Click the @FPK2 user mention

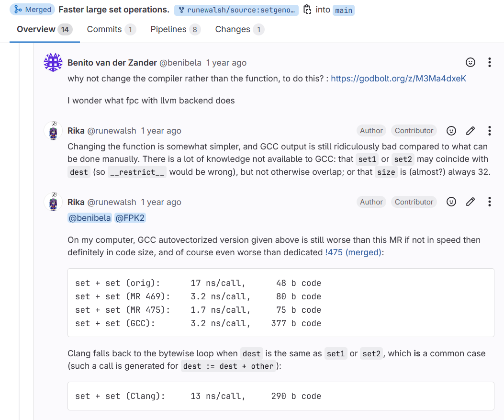click(130, 218)
